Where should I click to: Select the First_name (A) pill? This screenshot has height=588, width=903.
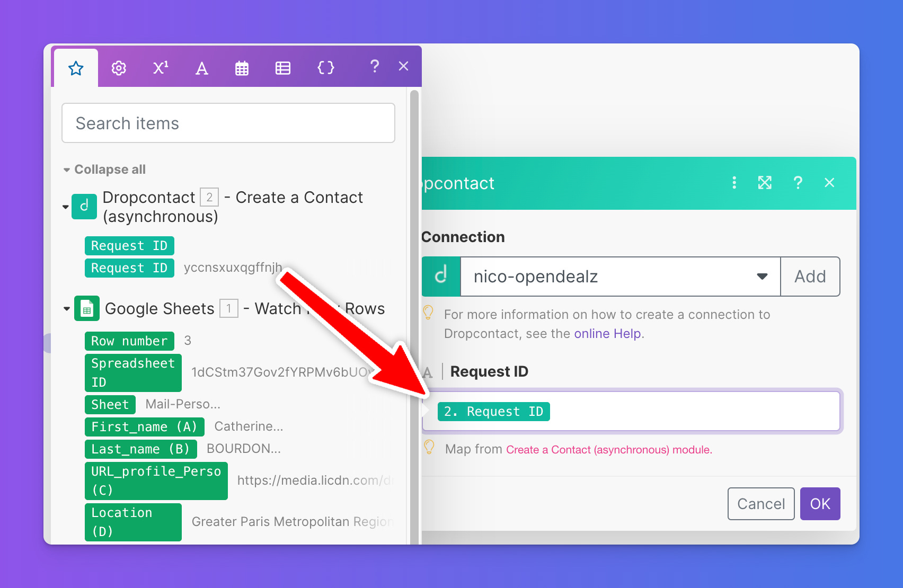[x=145, y=427]
